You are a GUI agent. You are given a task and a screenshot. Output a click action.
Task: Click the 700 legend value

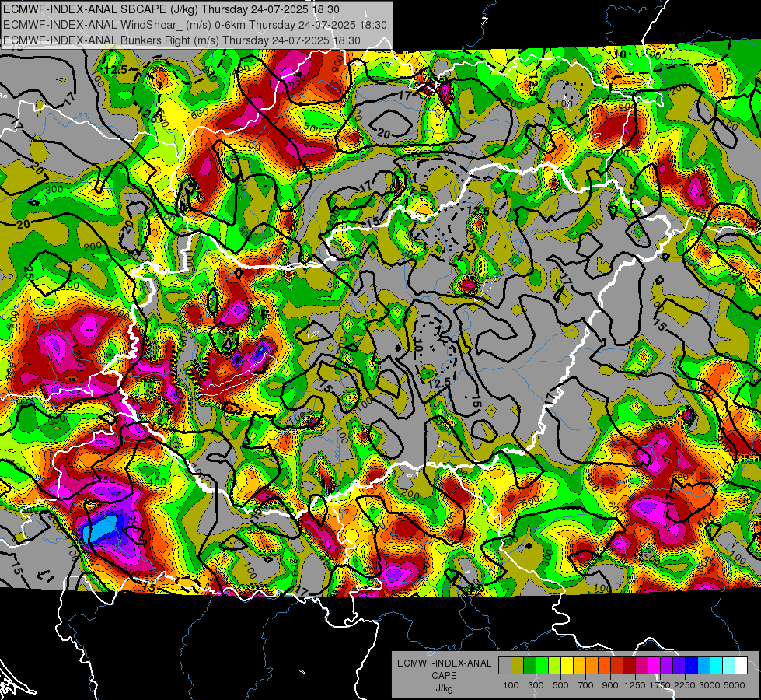586,685
